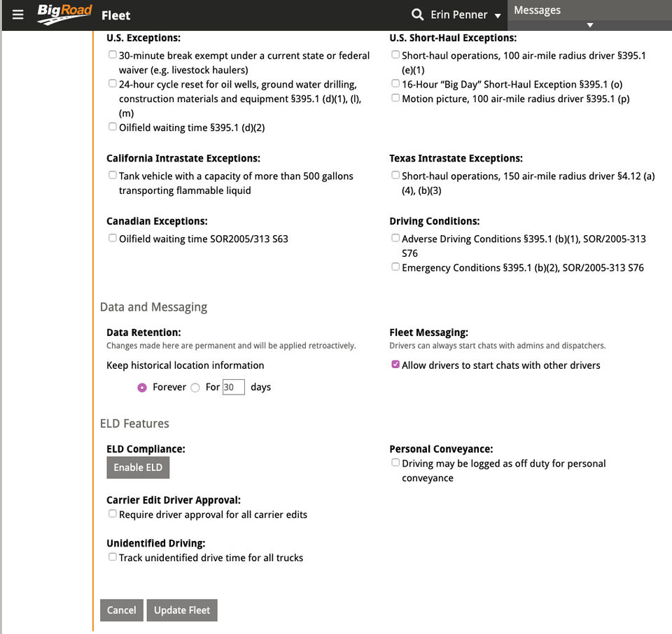
Task: Click the Update Fleet button
Action: click(182, 610)
